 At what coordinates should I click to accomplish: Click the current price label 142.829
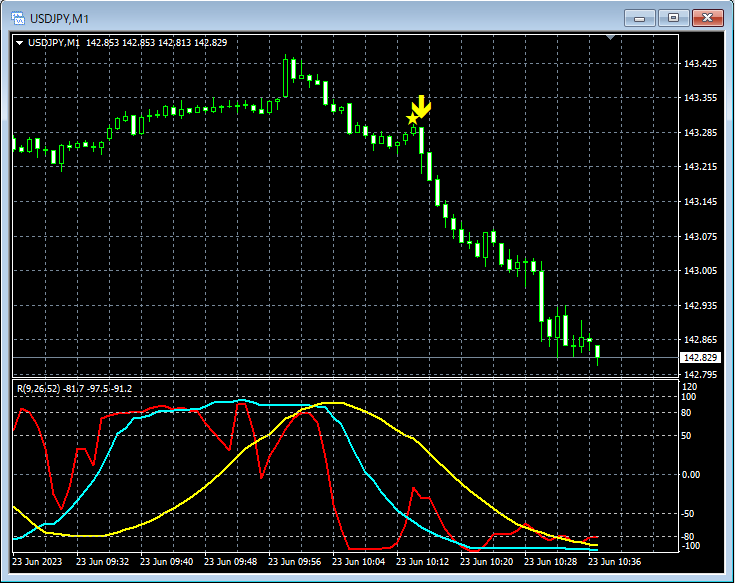700,358
